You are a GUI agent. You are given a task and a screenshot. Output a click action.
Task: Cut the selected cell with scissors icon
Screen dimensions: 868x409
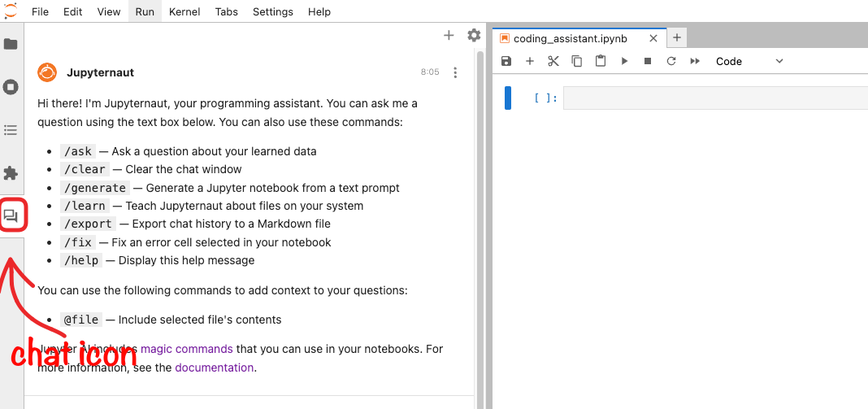pos(553,61)
